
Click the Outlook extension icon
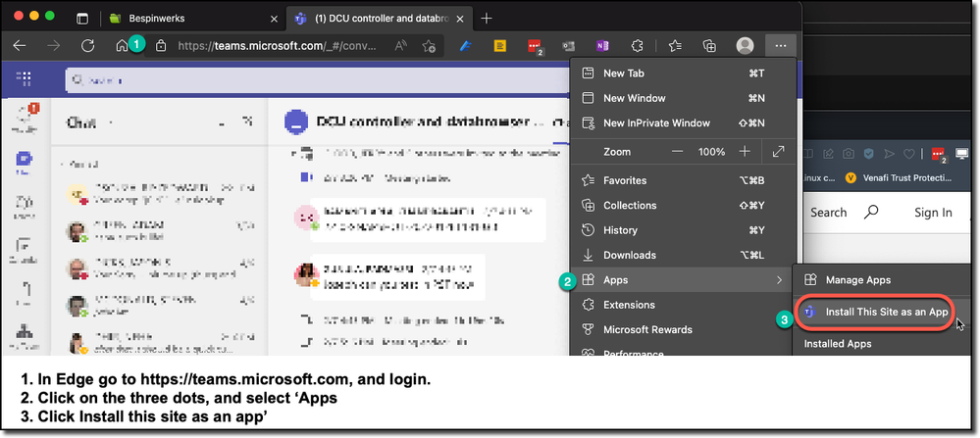568,45
